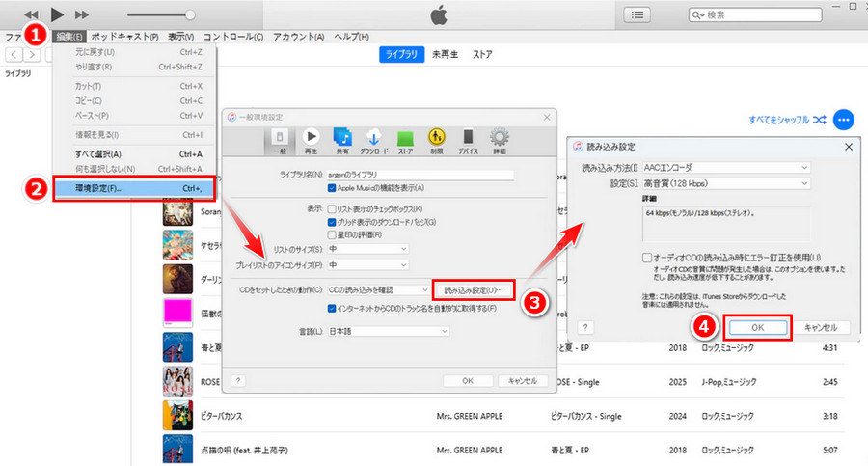Click the すべてをシャッフル link
868x466 pixels.
coord(779,120)
